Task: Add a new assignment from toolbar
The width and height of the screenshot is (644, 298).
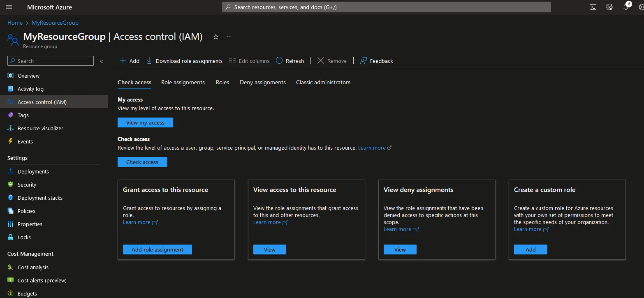Action: pos(130,61)
